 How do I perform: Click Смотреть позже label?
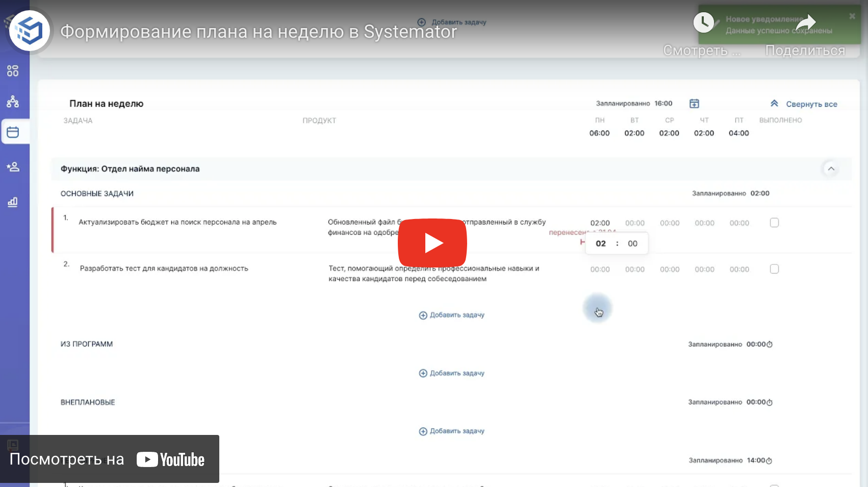pos(702,51)
